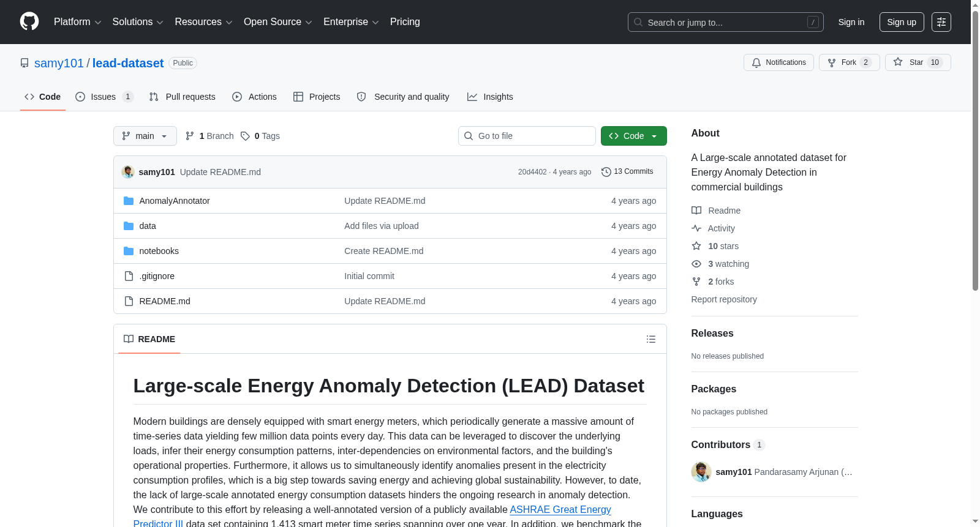This screenshot has width=980, height=527.
Task: Click the Sign up button
Action: point(902,22)
